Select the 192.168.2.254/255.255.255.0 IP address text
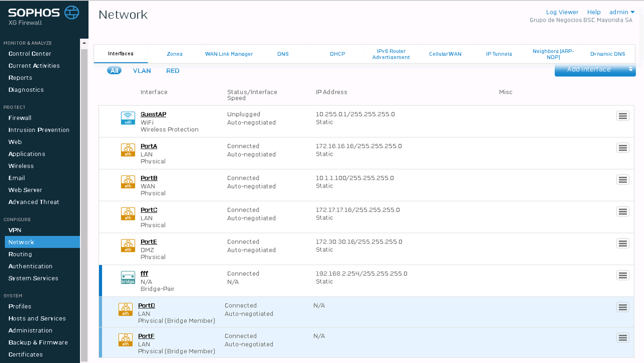 (x=361, y=274)
